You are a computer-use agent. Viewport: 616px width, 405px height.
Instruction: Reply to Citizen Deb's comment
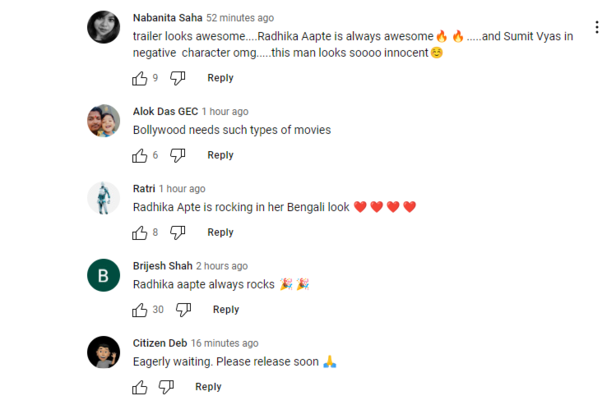click(x=208, y=387)
